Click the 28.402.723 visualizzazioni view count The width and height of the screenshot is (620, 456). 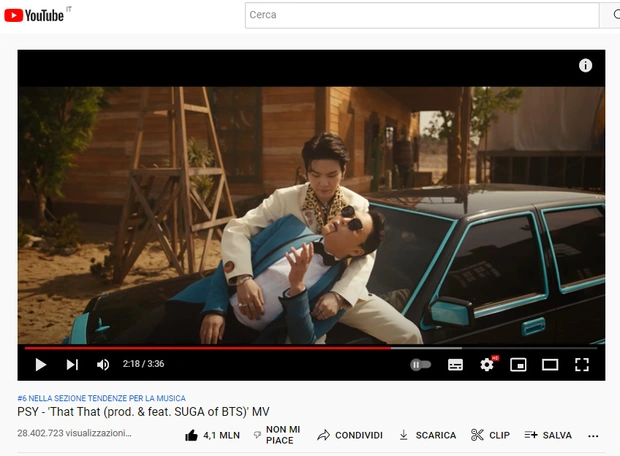74,433
